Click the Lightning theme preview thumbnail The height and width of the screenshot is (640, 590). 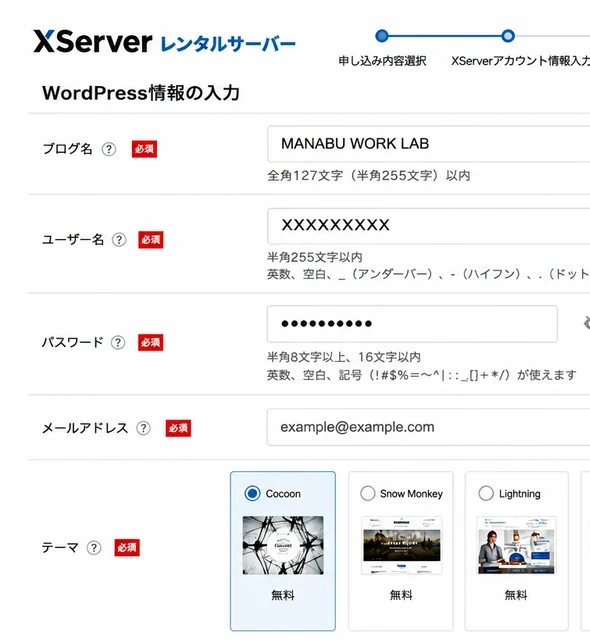tap(516, 545)
